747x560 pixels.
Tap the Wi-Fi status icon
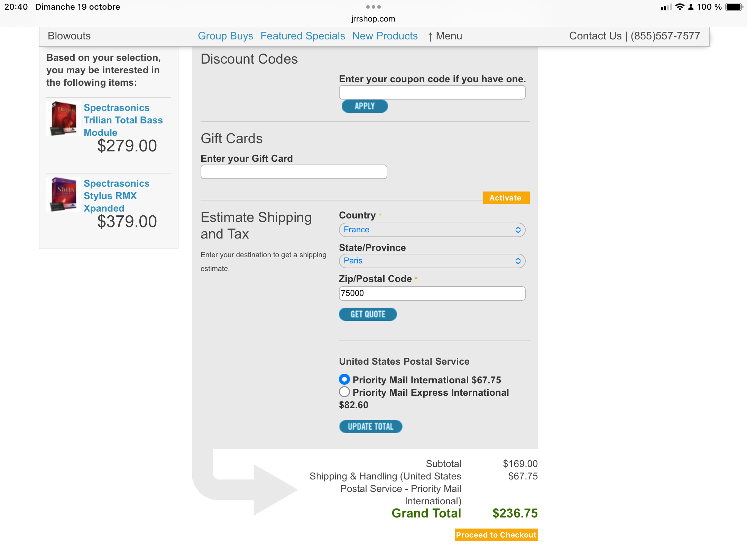click(x=680, y=7)
